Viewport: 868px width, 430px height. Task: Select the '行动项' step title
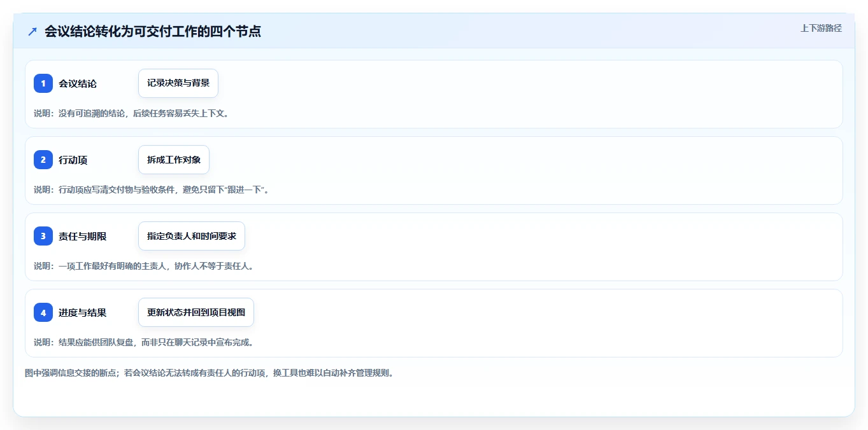(73, 160)
